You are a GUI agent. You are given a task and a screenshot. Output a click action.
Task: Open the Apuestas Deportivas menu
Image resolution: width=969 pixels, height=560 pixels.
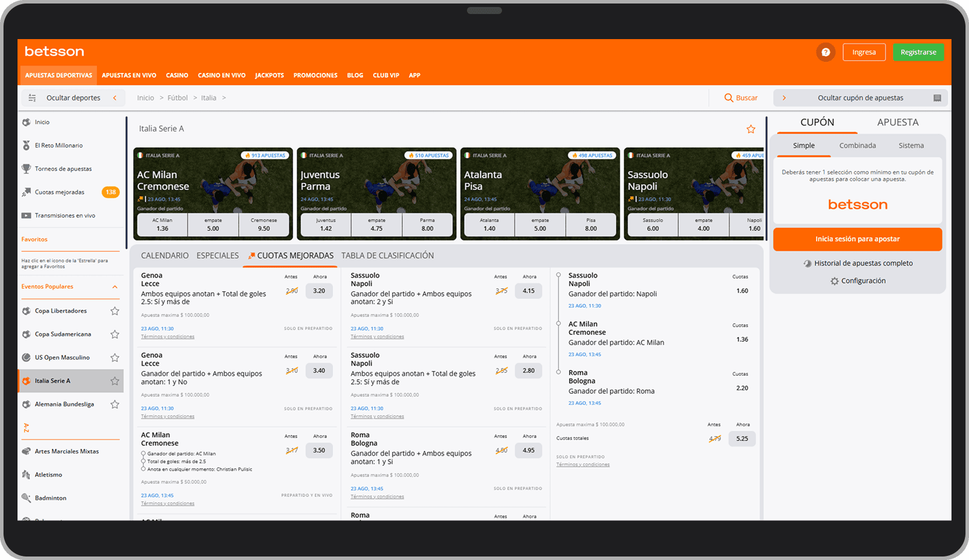tap(58, 75)
